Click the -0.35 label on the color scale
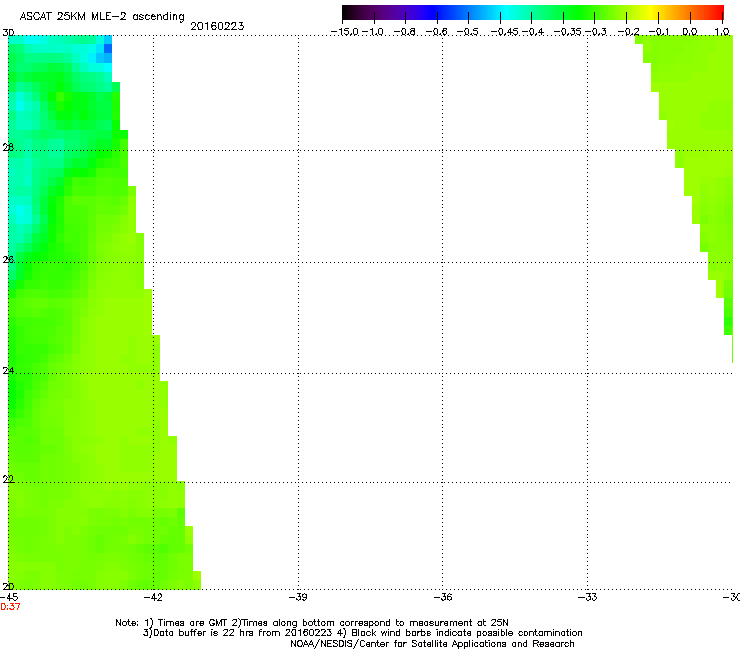 [x=567, y=32]
